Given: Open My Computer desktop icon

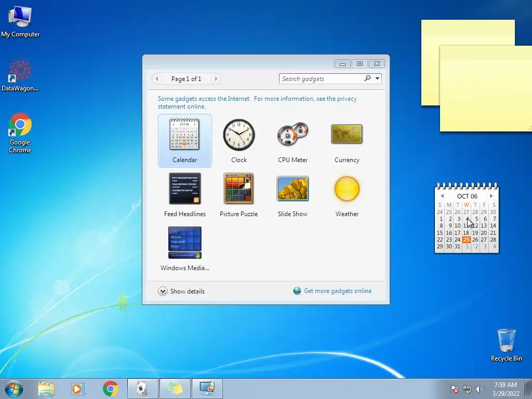Looking at the screenshot, I should [x=20, y=22].
